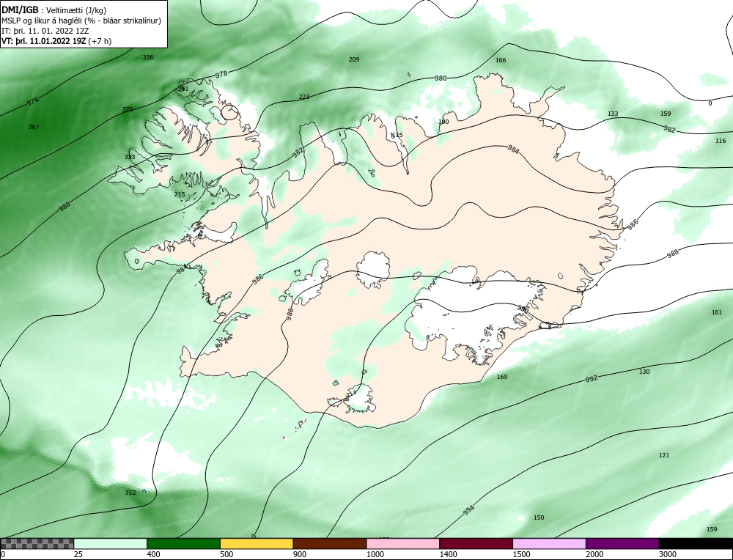Image resolution: width=733 pixels, height=560 pixels.
Task: Click the CAPE value '150' on the map
Action: click(x=539, y=518)
